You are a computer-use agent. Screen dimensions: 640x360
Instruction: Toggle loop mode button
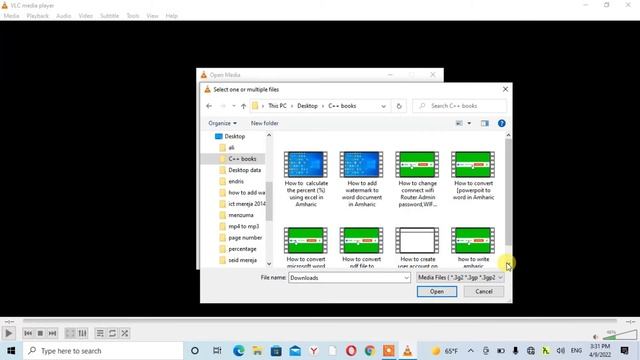pyautogui.click(x=112, y=333)
